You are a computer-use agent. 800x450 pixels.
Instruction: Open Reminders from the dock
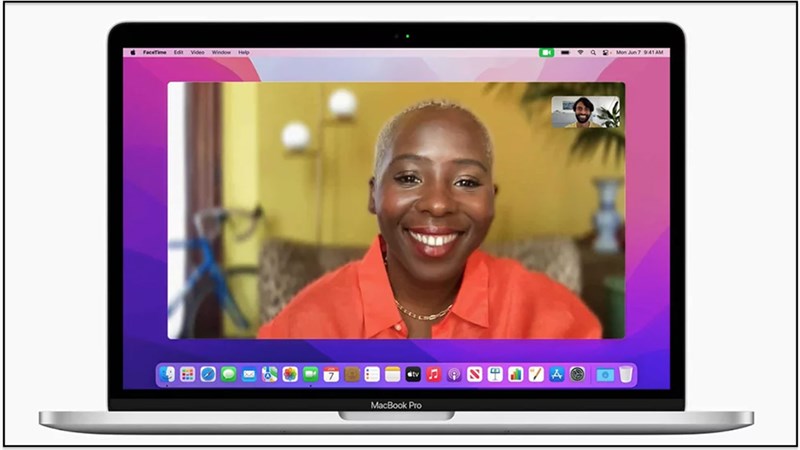[x=372, y=374]
